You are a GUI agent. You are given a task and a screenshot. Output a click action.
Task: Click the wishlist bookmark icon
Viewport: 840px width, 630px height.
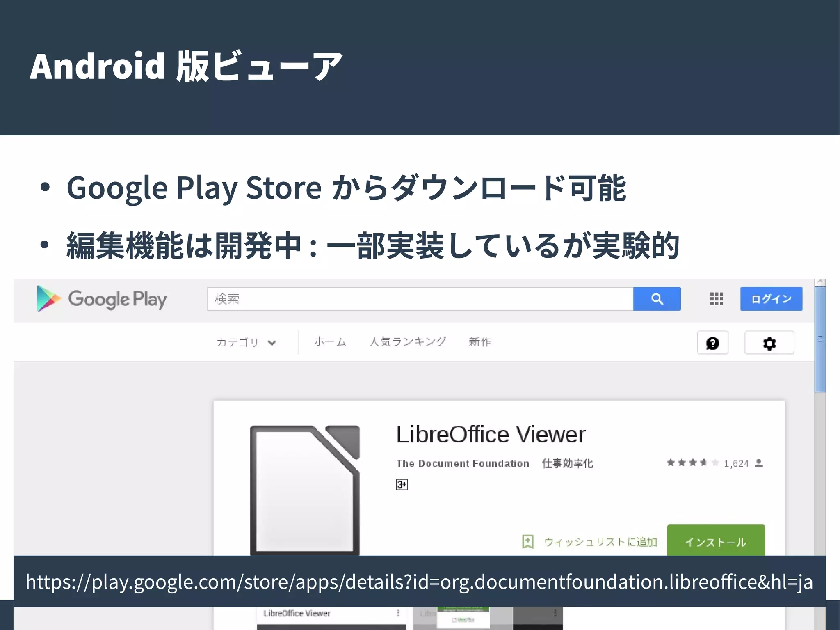(x=528, y=542)
